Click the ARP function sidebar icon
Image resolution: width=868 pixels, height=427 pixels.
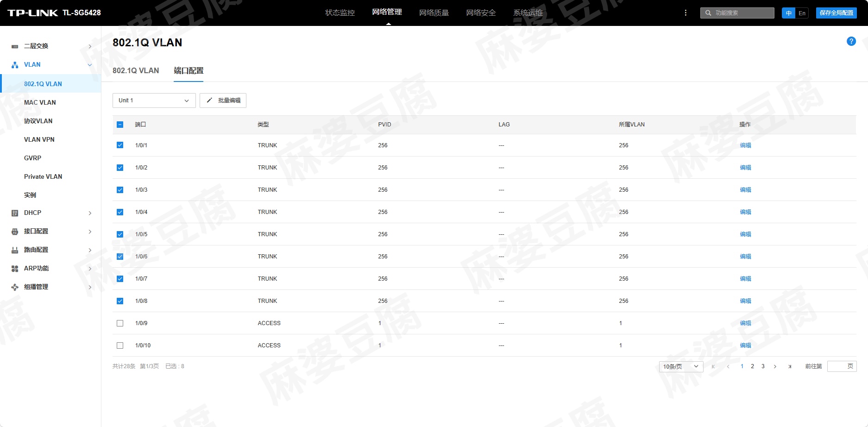pyautogui.click(x=15, y=269)
